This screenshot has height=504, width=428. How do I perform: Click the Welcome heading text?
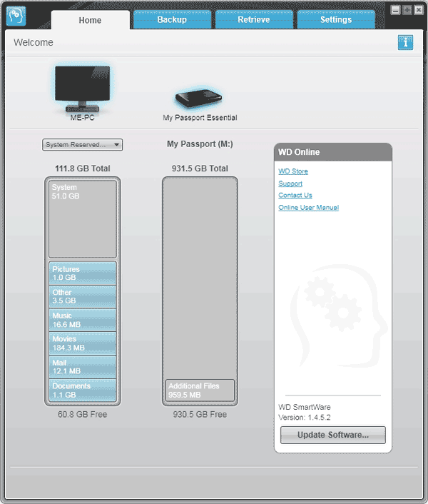[34, 42]
